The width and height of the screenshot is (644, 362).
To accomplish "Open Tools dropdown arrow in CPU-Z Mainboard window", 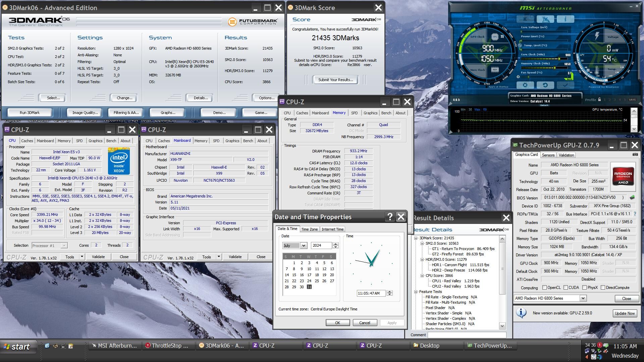I will coord(218,257).
